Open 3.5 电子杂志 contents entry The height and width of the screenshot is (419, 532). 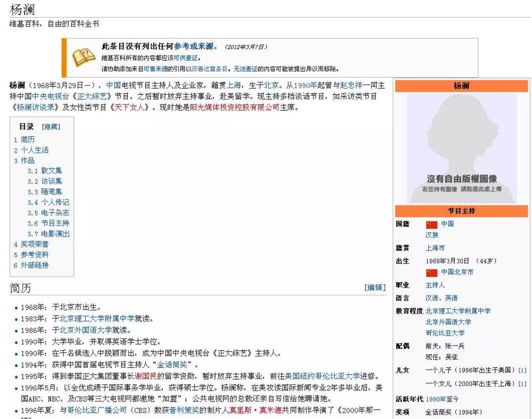(48, 213)
